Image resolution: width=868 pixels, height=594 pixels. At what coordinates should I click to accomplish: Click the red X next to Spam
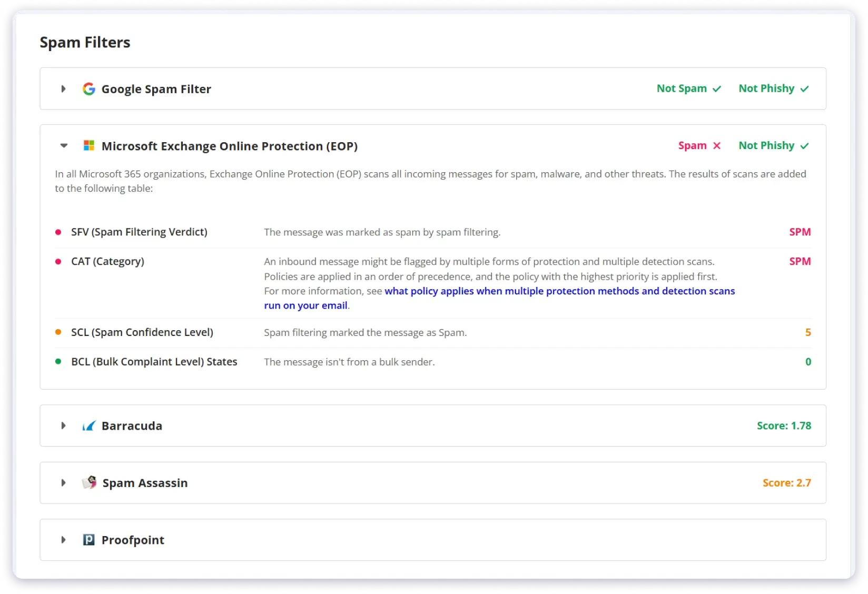[717, 146]
